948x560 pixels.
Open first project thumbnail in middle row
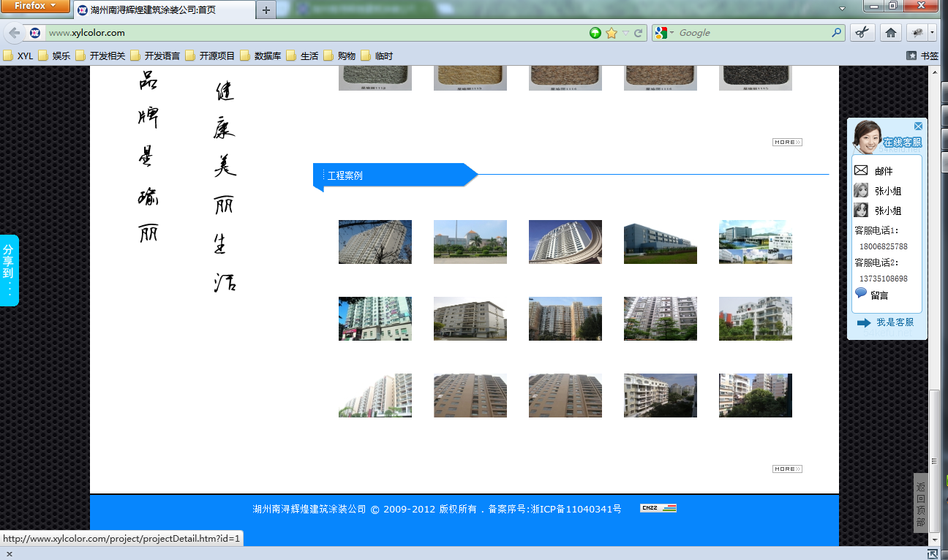(375, 319)
